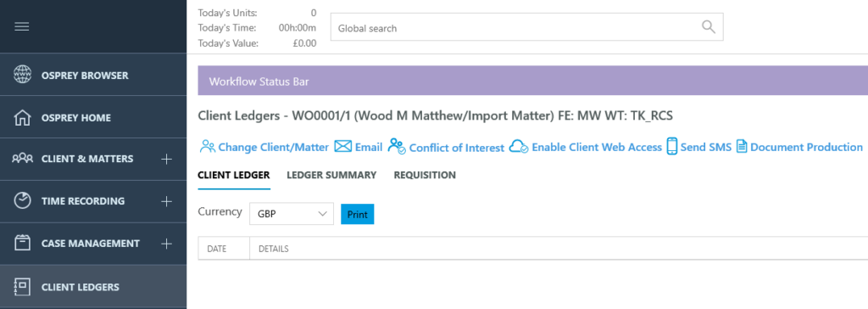Open the Conflict of Interest link
This screenshot has width=868, height=309.
(457, 148)
